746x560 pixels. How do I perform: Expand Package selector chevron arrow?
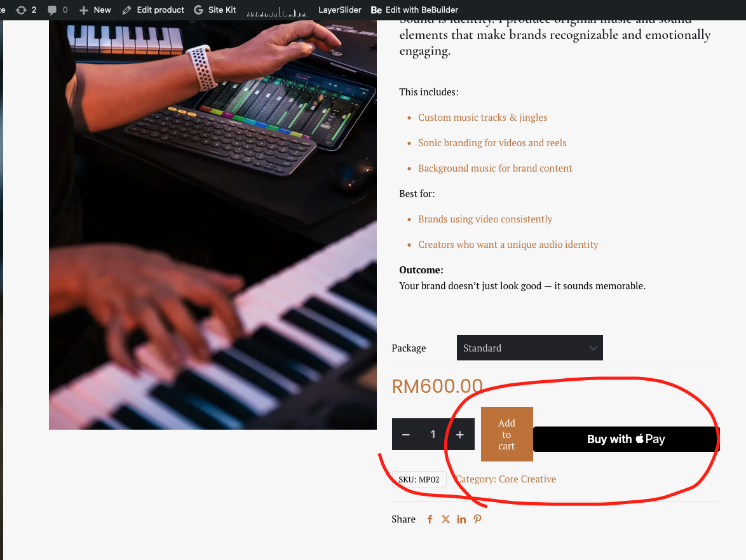tap(593, 348)
